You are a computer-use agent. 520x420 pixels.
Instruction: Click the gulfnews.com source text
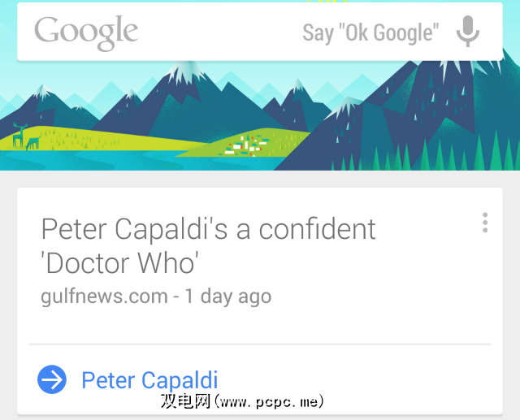tap(104, 297)
